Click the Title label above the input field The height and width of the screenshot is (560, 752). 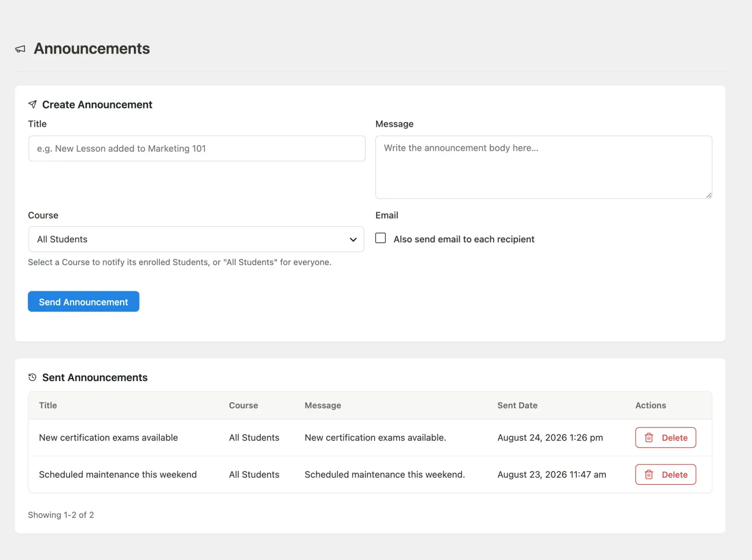[37, 124]
